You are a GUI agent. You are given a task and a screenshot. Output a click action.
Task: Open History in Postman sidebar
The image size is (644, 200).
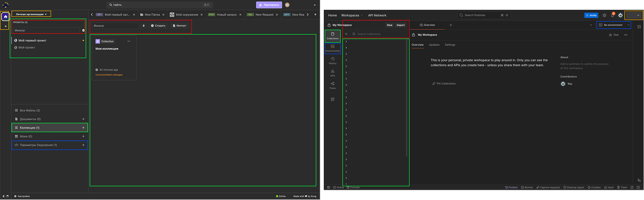click(333, 61)
